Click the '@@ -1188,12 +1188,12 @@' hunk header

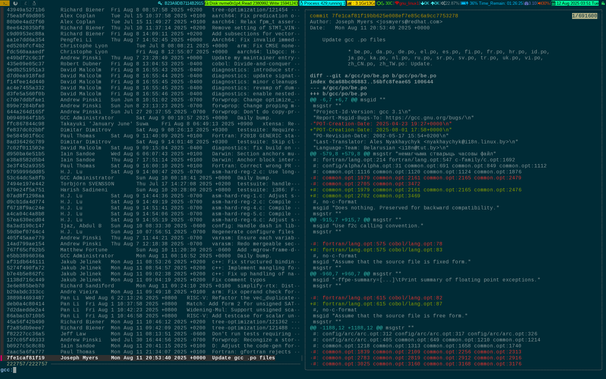click(x=362, y=328)
